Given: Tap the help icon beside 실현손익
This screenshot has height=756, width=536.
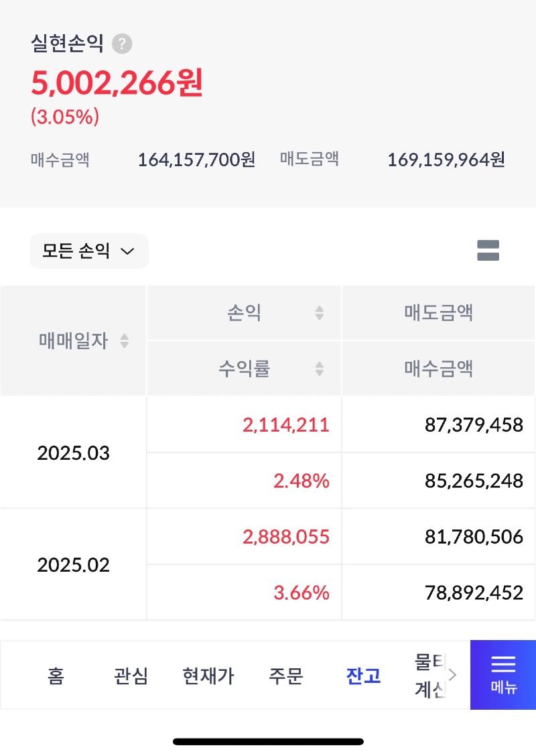Looking at the screenshot, I should (x=122, y=44).
